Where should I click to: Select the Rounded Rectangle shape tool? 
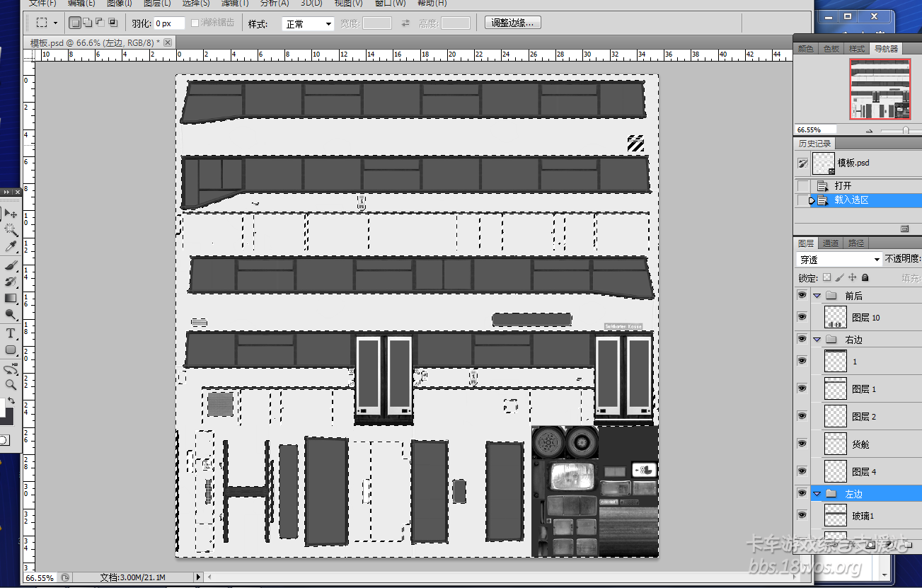tap(11, 350)
